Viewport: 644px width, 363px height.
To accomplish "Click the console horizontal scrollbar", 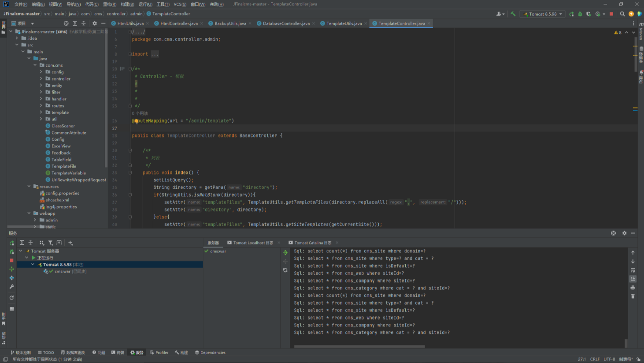I will tap(359, 346).
